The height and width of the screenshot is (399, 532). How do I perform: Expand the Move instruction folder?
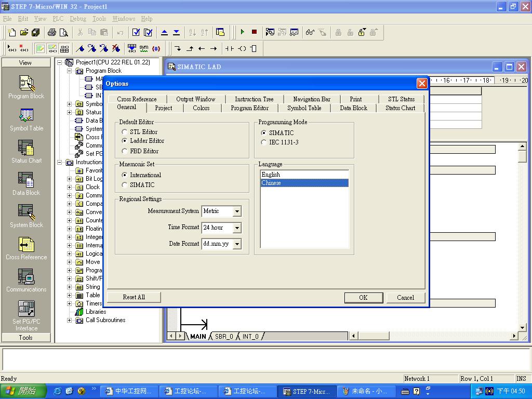click(x=69, y=262)
